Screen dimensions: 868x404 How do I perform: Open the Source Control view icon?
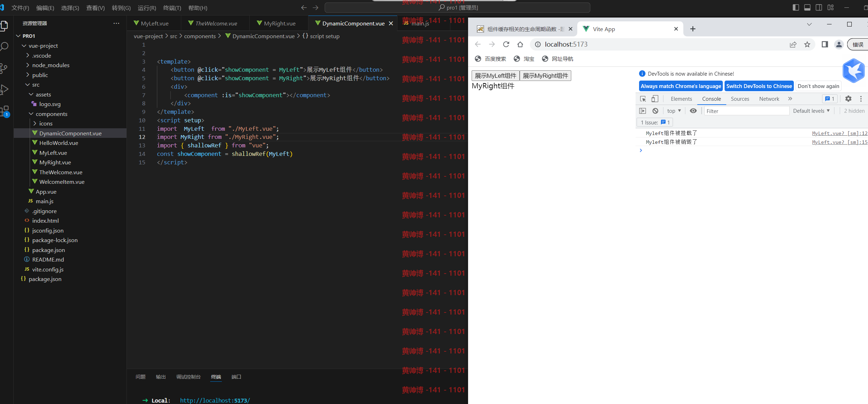coord(4,68)
